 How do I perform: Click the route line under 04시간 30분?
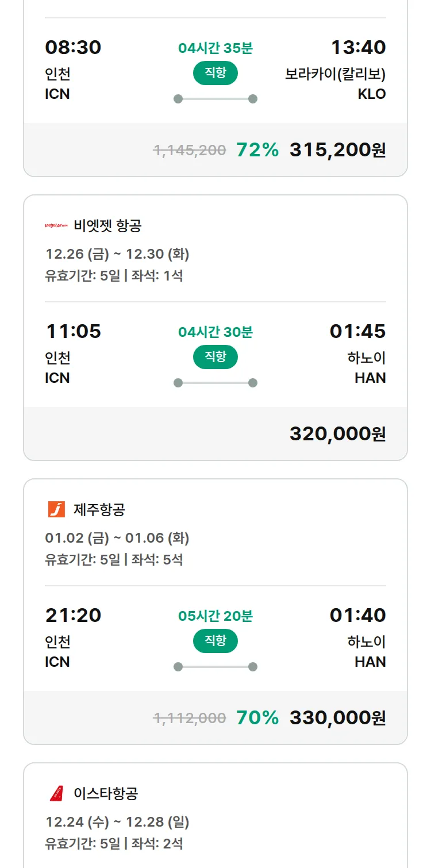(215, 383)
